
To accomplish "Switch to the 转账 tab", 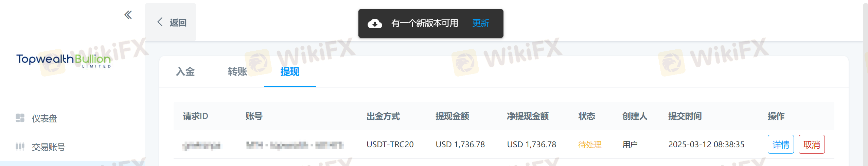I will (237, 71).
